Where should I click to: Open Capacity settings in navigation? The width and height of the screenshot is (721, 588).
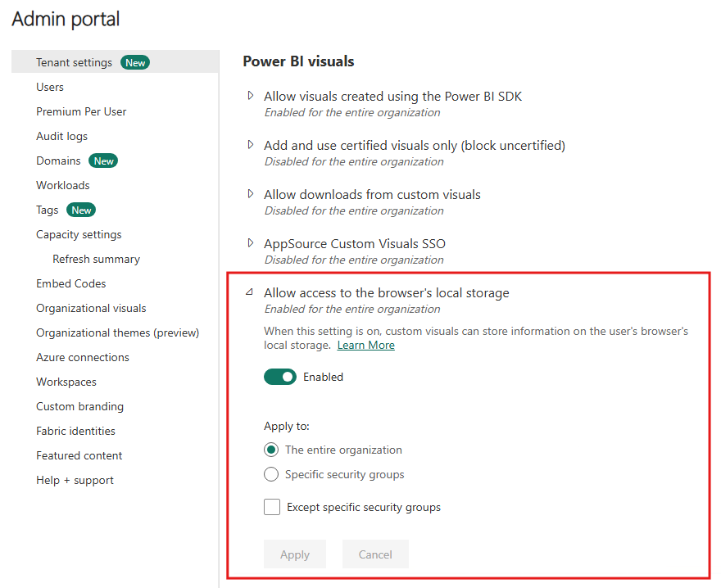point(79,234)
